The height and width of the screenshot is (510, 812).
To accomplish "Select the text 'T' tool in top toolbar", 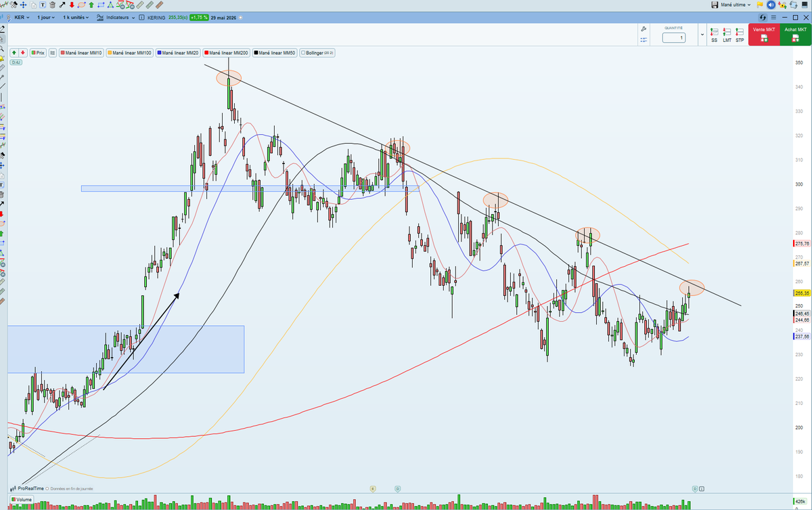I will point(43,5).
